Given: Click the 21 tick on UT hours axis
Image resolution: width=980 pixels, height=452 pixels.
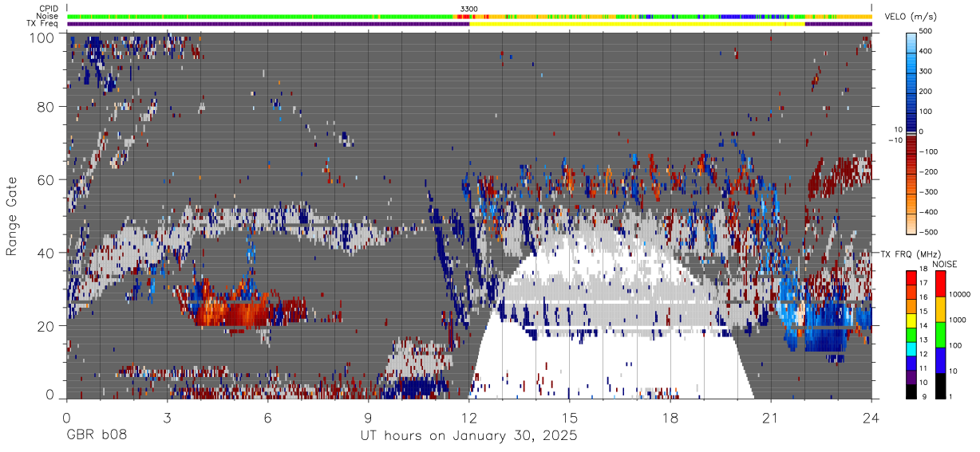Looking at the screenshot, I should pos(771,417).
